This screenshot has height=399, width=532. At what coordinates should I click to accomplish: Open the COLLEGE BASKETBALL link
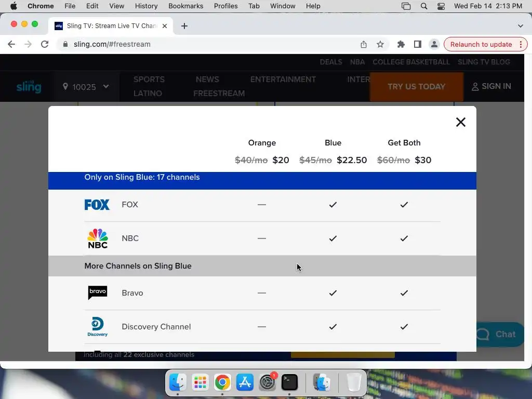tap(411, 62)
